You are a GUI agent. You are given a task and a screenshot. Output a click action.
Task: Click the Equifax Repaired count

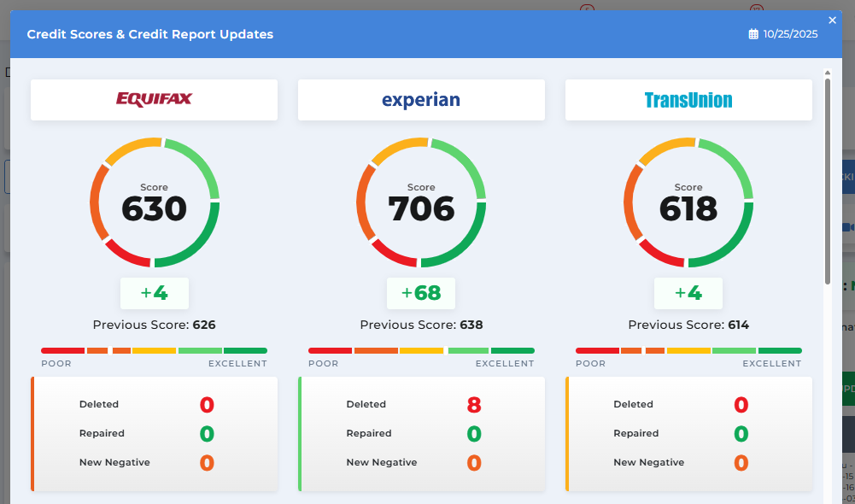pos(207,434)
